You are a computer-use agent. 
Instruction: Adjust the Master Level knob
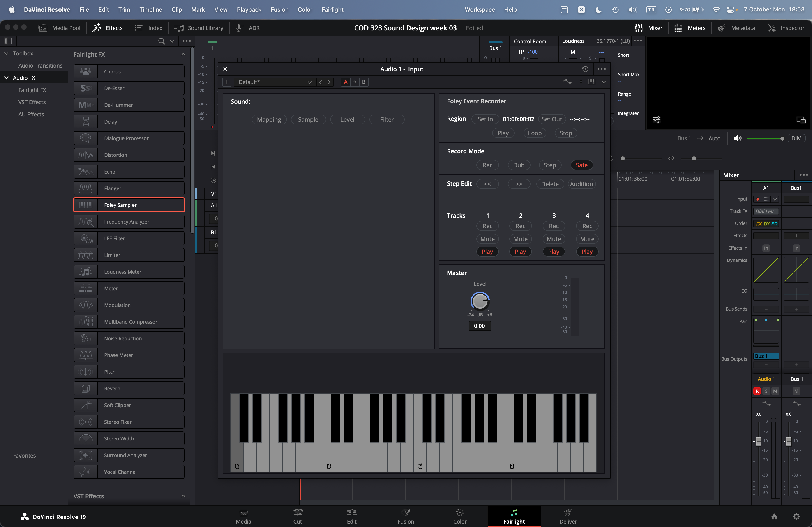(480, 301)
